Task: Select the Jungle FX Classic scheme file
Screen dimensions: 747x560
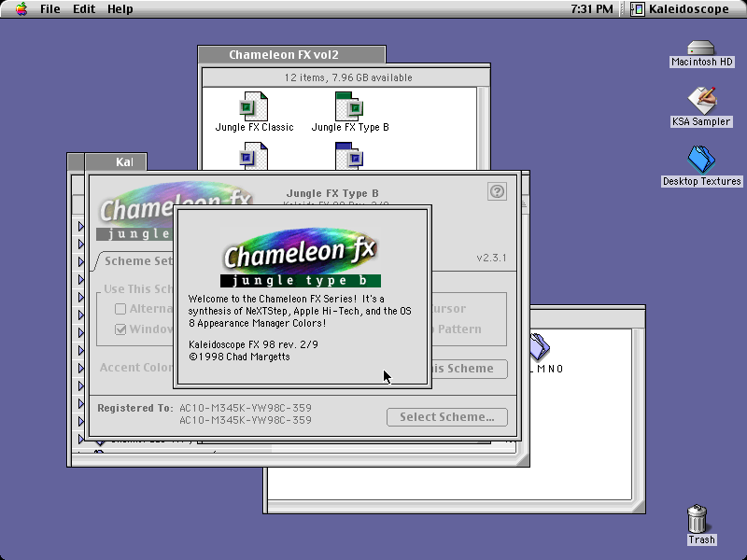Action: tap(253, 106)
